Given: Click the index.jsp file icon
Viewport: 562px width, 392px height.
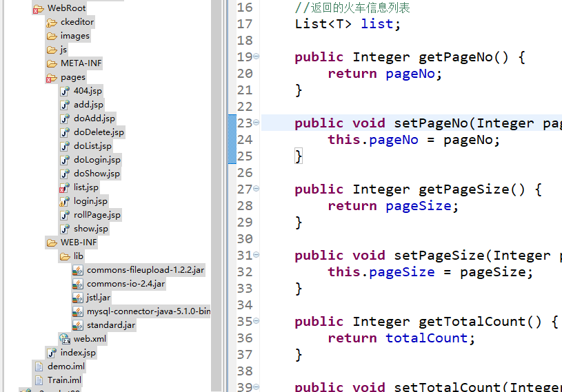Looking at the screenshot, I should [x=52, y=353].
